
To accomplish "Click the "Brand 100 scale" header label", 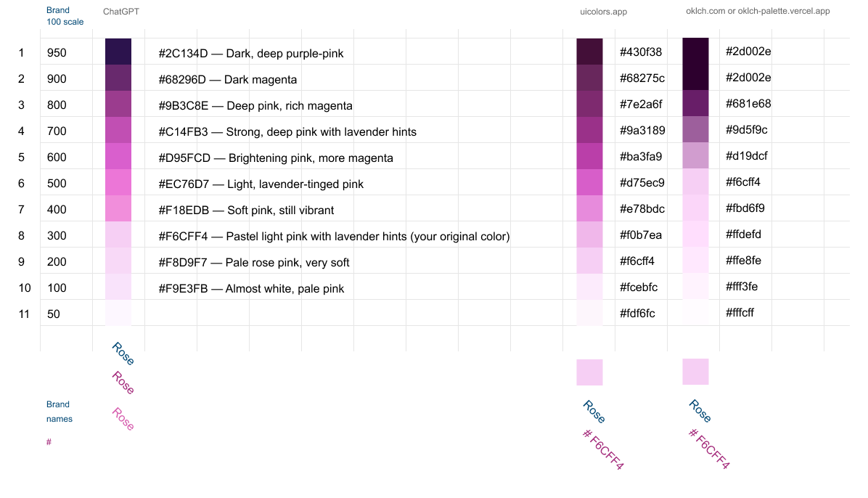I will pos(65,16).
